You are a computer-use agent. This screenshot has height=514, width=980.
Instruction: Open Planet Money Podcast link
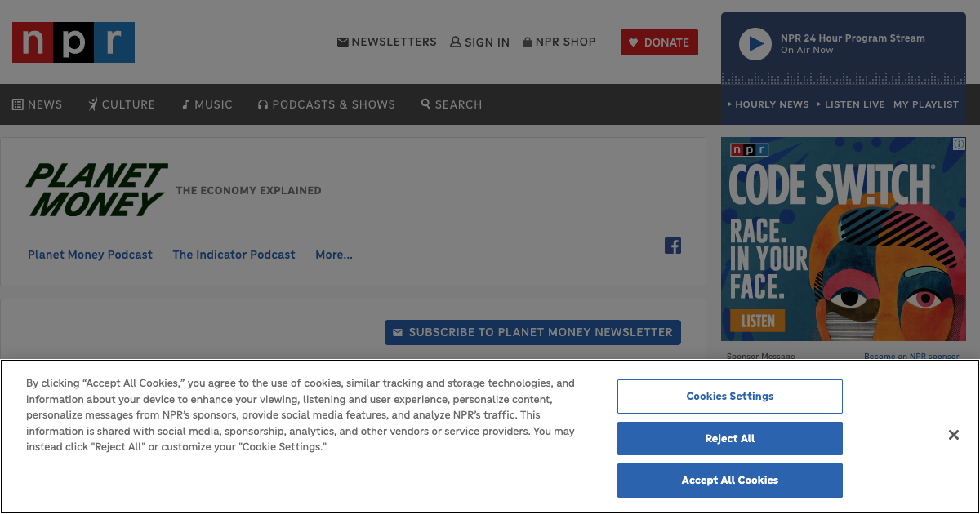90,255
